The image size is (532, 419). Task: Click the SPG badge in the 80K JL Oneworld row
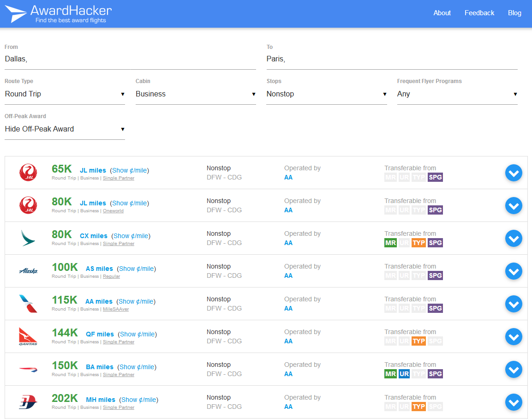[435, 210]
